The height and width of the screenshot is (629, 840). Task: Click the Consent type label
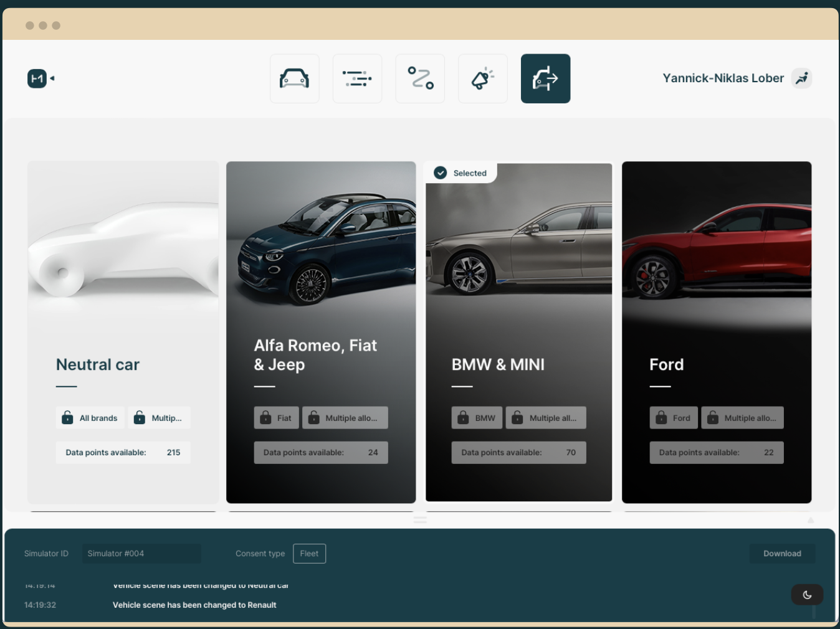click(x=260, y=554)
